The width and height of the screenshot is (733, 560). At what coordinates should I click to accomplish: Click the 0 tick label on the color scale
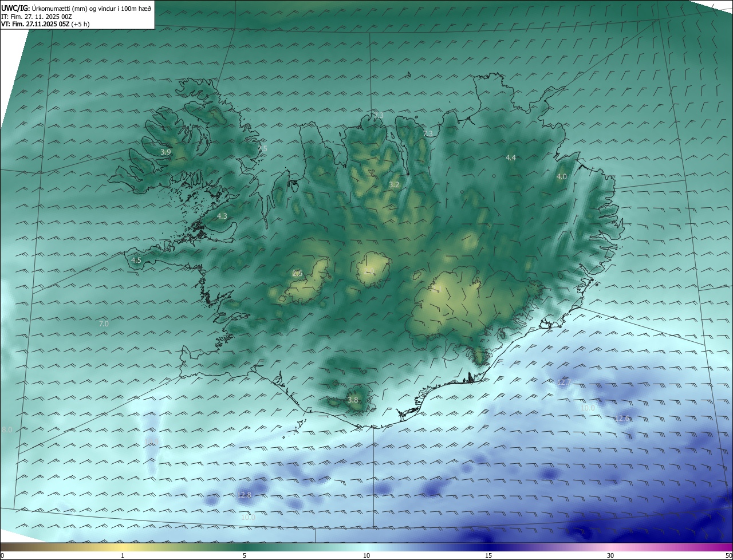[2, 555]
